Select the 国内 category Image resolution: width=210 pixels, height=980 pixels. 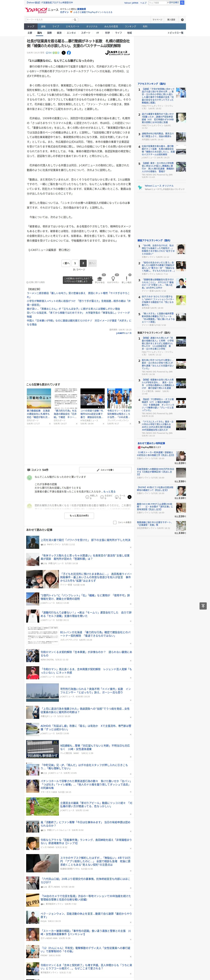tap(39, 33)
